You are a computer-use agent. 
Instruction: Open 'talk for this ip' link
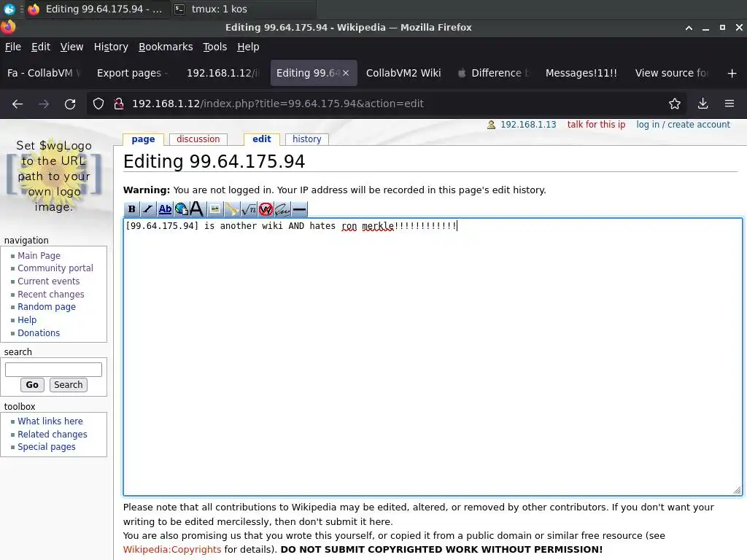(x=596, y=125)
